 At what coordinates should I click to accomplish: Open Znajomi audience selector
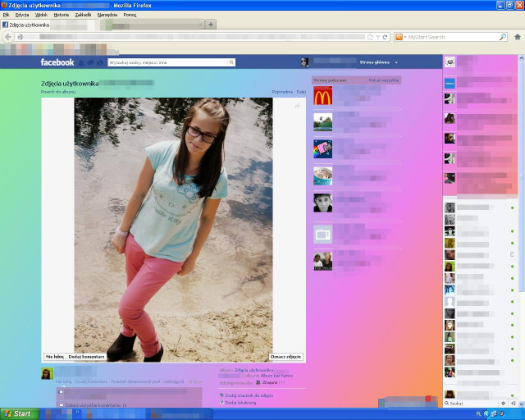click(x=270, y=382)
